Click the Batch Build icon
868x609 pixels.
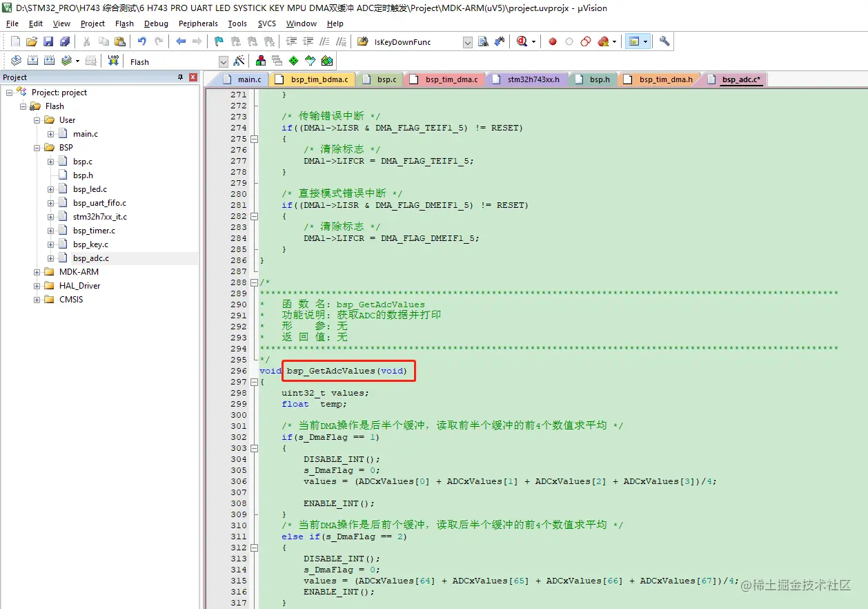point(66,61)
